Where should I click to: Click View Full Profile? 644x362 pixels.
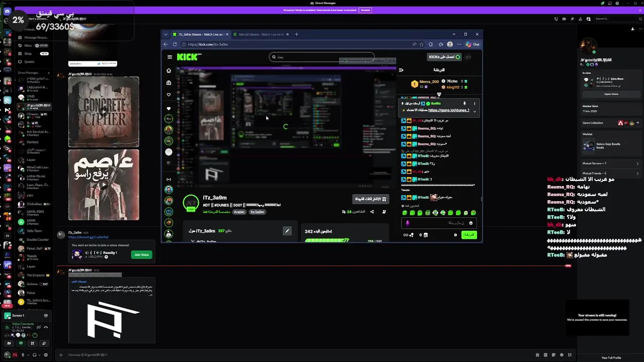(611, 357)
